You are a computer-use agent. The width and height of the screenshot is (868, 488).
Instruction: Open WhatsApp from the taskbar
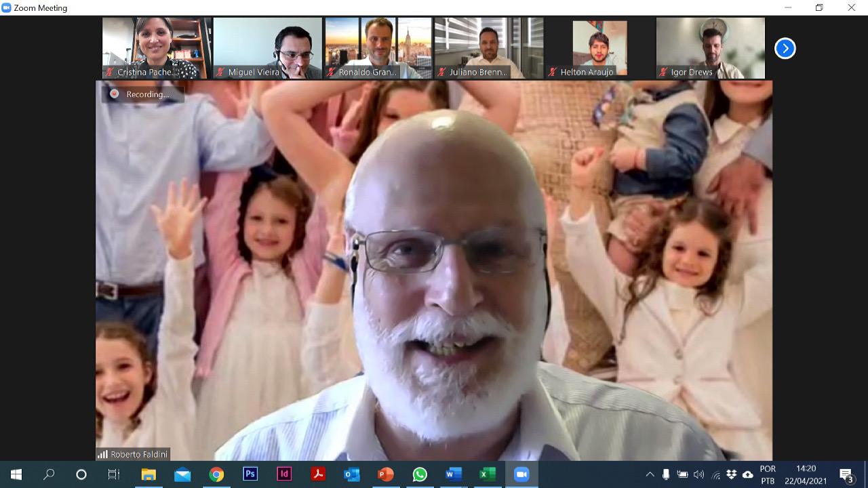click(x=420, y=474)
